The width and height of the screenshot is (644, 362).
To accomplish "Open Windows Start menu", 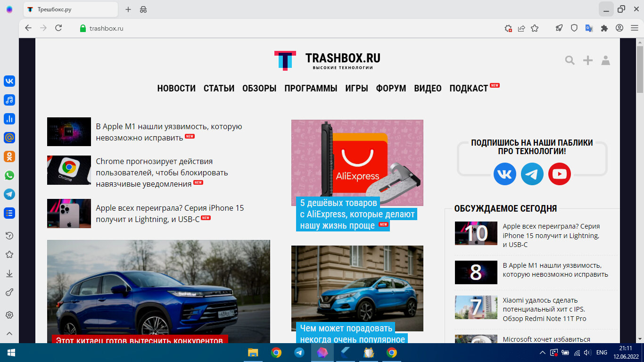I will [x=11, y=353].
